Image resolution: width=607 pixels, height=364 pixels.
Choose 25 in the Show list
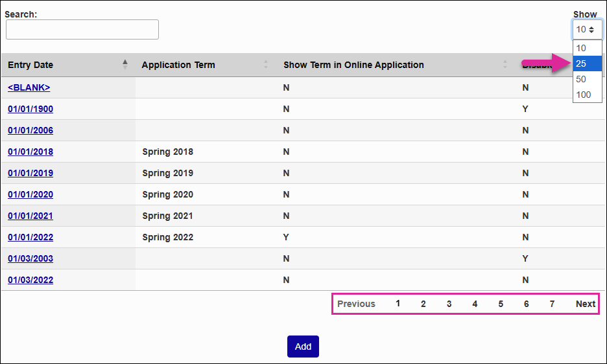(x=588, y=64)
